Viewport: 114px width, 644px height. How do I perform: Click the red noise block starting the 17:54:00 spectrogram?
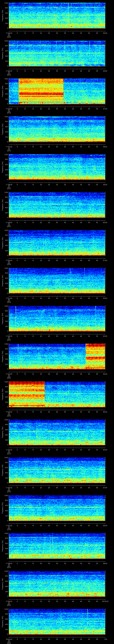(x=27, y=394)
